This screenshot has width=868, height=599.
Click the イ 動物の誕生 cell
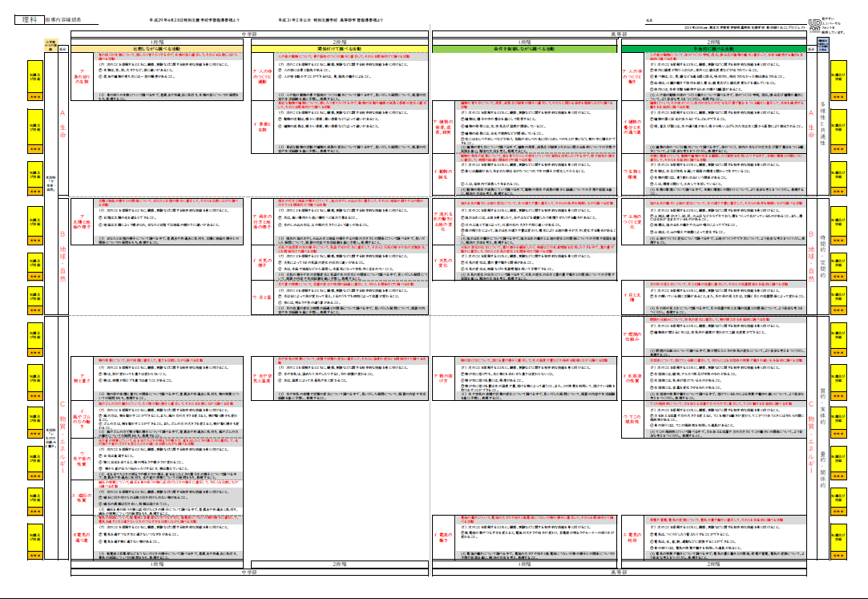click(x=443, y=175)
